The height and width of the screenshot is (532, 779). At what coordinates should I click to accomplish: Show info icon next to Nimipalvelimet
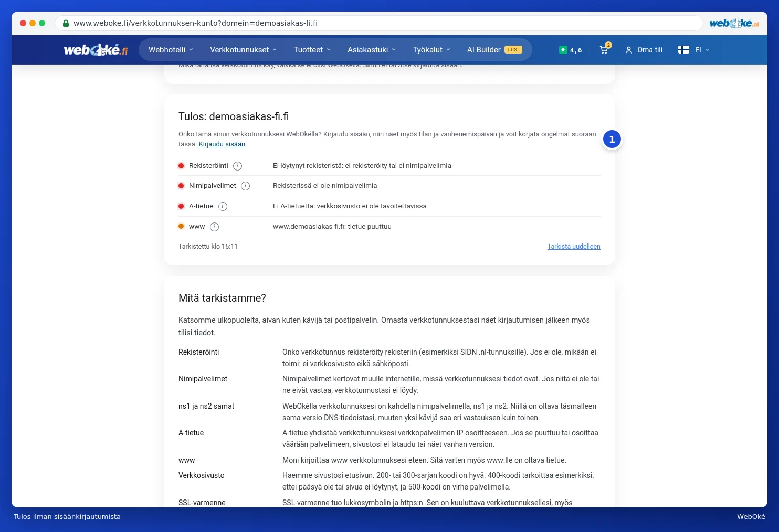[245, 186]
